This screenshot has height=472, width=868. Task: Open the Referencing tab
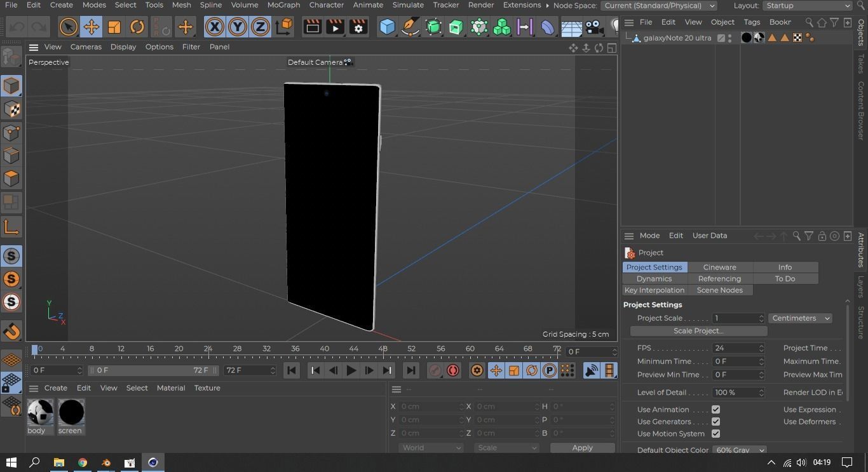tap(719, 279)
